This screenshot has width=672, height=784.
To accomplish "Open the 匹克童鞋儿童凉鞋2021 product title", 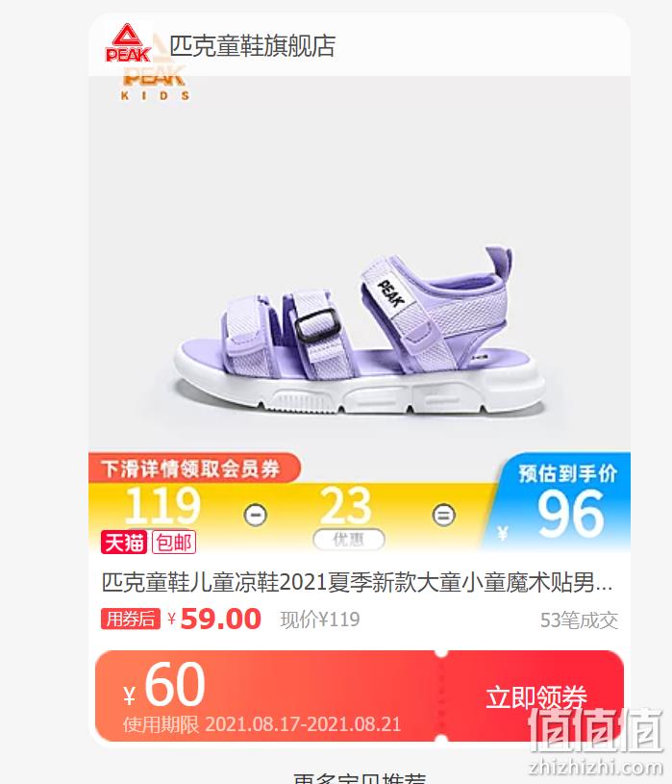I will click(x=358, y=583).
